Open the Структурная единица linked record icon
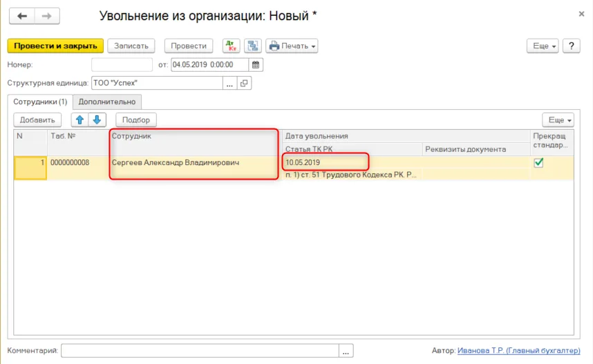 tap(244, 83)
